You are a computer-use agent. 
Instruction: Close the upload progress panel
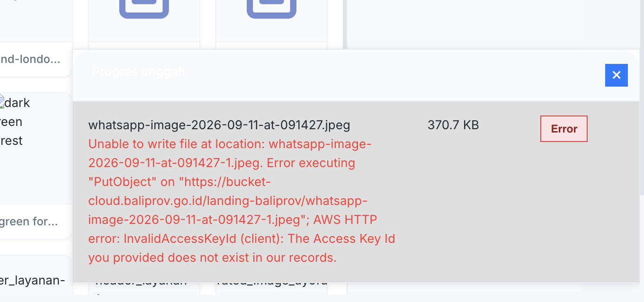point(616,75)
